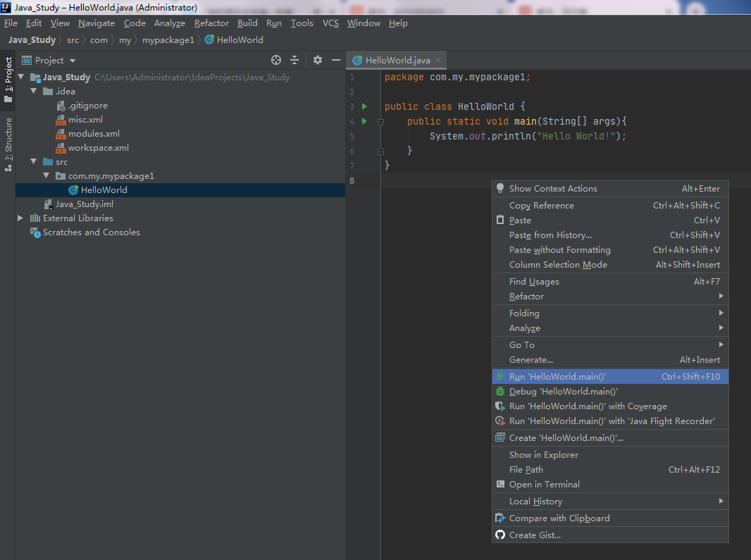Select Generate... in context menu

click(x=610, y=360)
